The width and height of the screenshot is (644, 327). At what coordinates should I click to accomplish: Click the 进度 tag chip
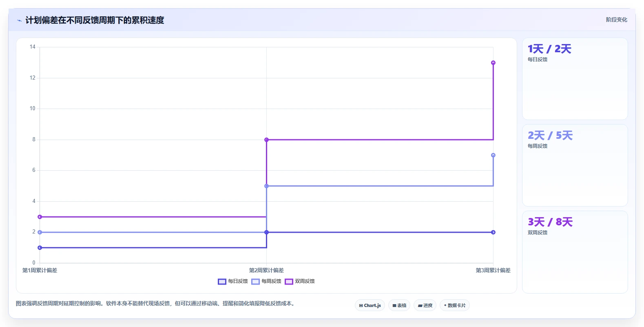coord(425,305)
